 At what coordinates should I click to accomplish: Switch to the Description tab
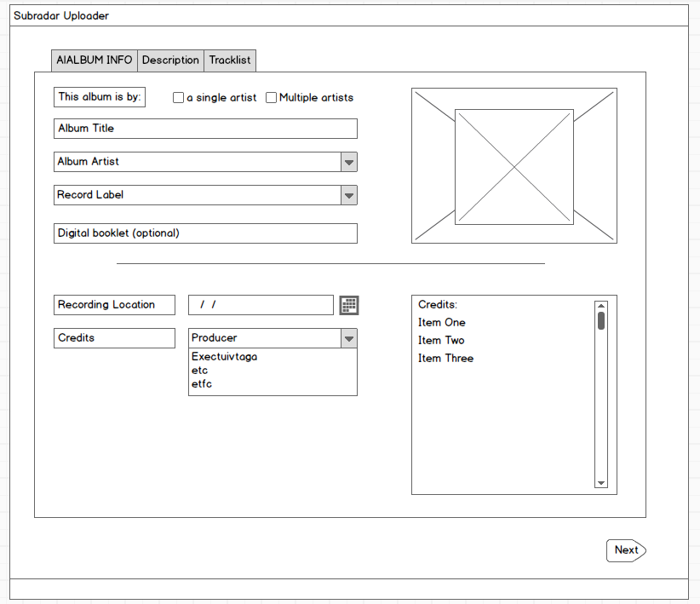pyautogui.click(x=170, y=60)
